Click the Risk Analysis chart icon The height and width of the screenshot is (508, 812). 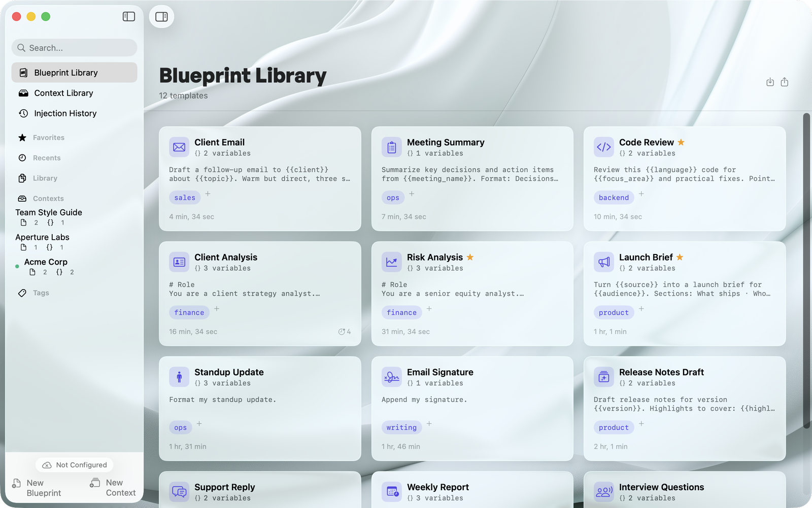[x=392, y=262]
